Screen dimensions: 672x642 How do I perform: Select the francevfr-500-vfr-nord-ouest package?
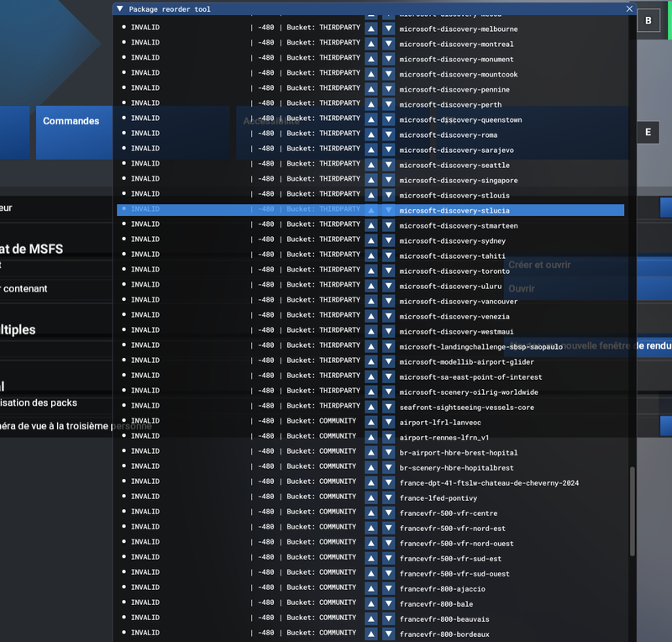point(456,544)
